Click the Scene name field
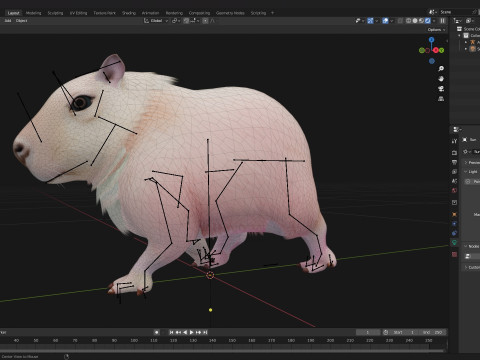The height and width of the screenshot is (360, 480). click(455, 12)
